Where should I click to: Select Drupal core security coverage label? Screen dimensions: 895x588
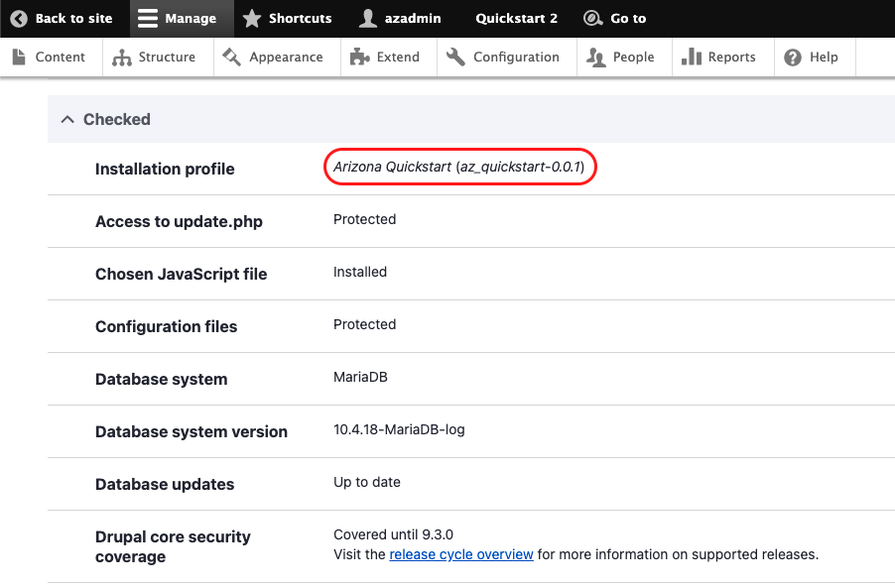173,546
